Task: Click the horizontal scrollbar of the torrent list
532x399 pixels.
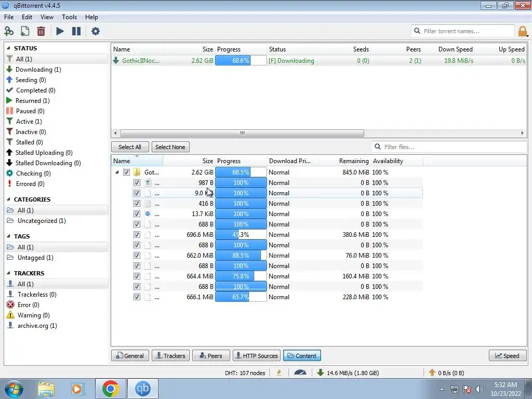Action: coord(242,133)
